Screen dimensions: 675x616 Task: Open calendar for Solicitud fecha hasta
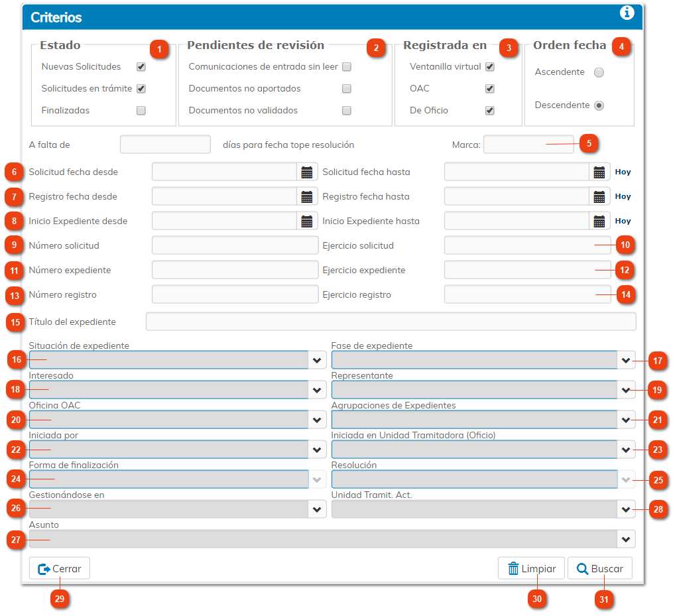click(x=599, y=172)
